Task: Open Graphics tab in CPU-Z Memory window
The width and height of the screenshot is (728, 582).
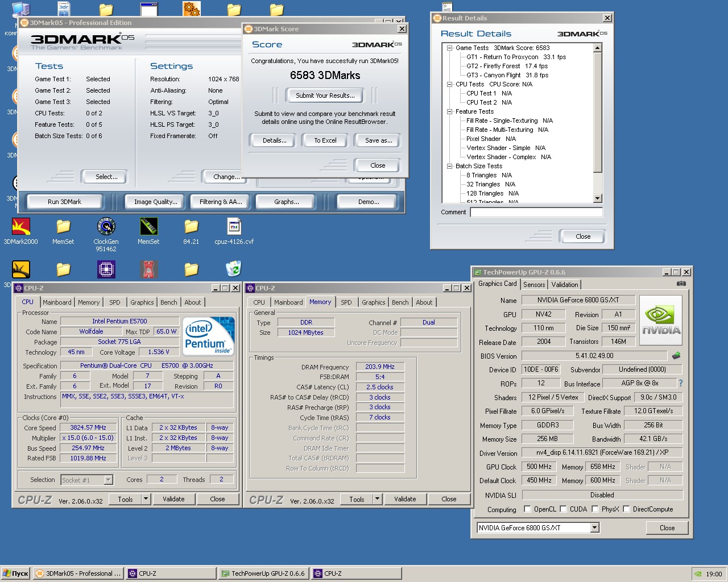Action: click(x=373, y=302)
